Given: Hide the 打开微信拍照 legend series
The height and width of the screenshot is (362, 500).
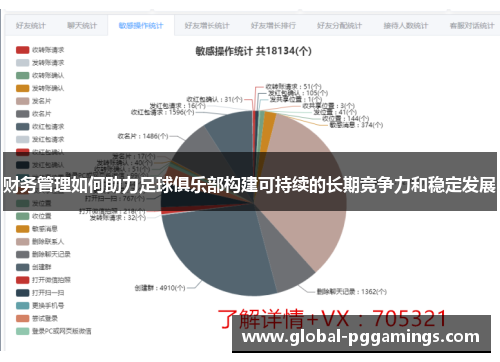Looking at the screenshot, I should point(43,280).
